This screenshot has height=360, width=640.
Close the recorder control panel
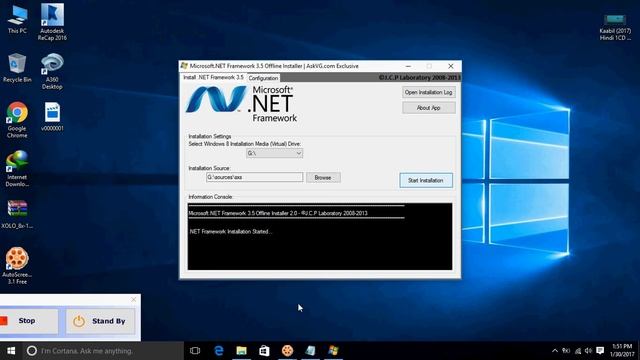134,300
